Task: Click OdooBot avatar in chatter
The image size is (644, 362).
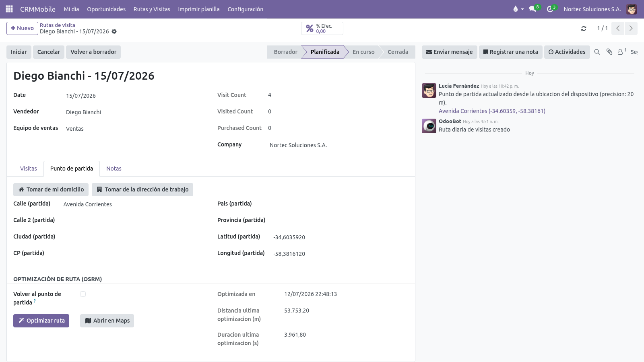Action: click(429, 126)
